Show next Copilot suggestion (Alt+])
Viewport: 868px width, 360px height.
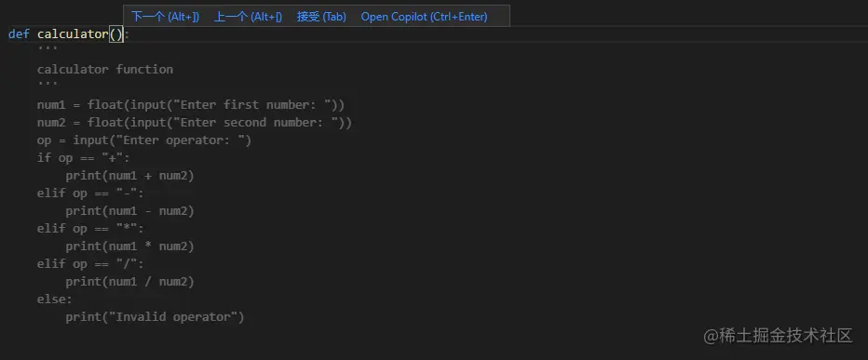tap(165, 17)
